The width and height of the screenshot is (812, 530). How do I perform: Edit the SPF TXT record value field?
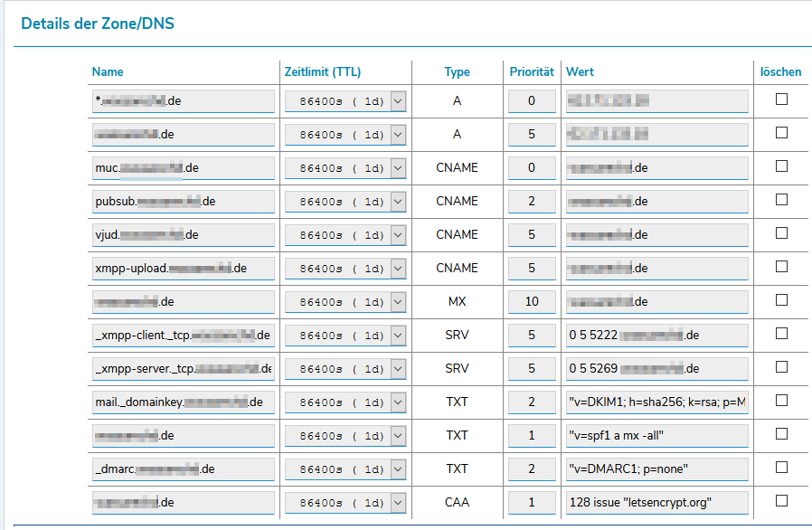coord(656,436)
